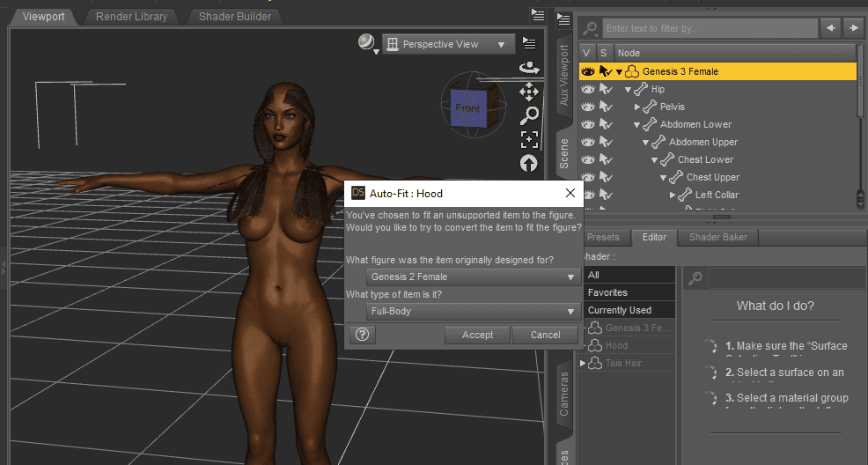This screenshot has width=868, height=465.
Task: Toggle selectable arrow for Genesis 3 Female
Action: pos(607,71)
